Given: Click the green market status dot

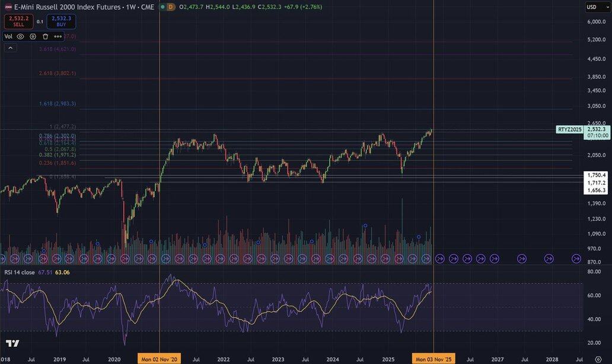Looking at the screenshot, I should pyautogui.click(x=161, y=7).
